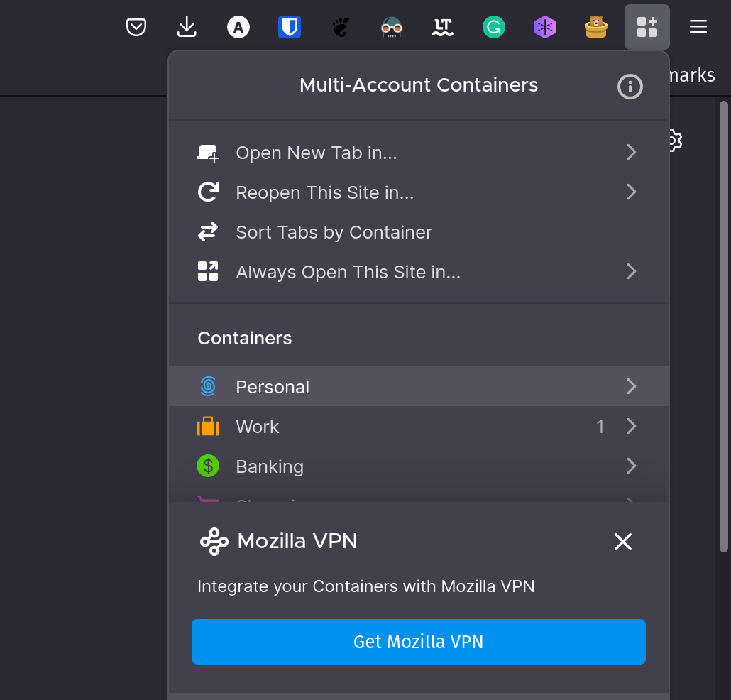
Task: Open the Downloads arrow icon
Action: pos(187,28)
